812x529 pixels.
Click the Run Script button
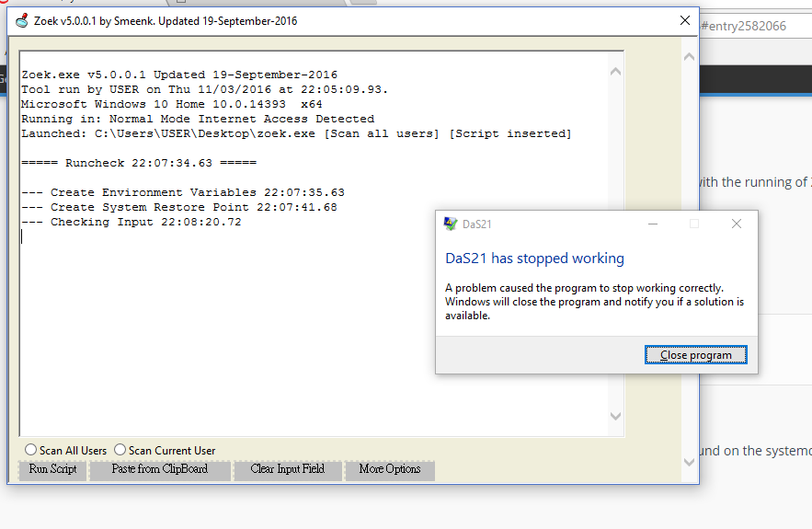[x=52, y=470]
